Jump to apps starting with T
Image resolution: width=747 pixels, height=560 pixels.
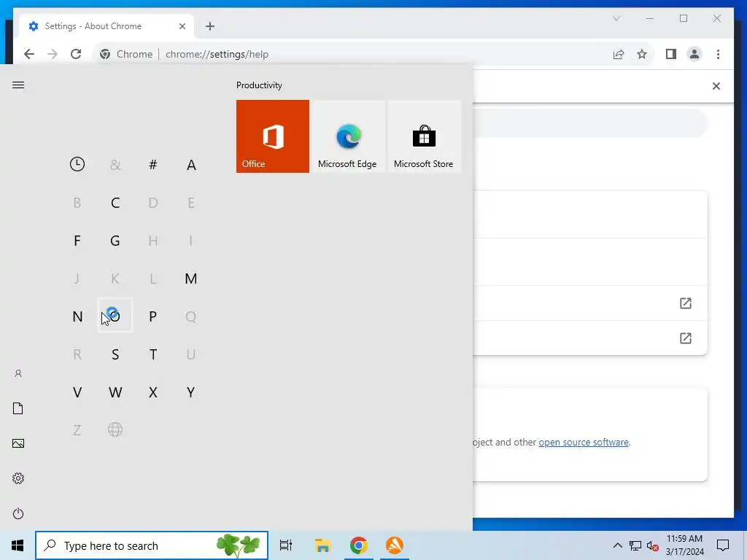click(x=153, y=354)
